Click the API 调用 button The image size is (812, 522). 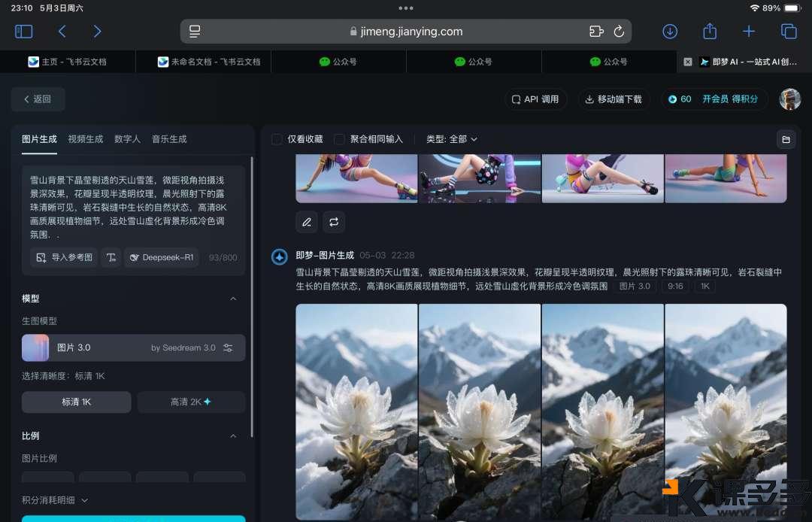pyautogui.click(x=535, y=99)
